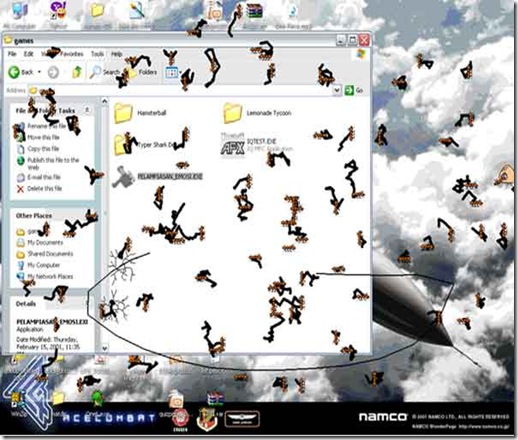
Task: Click the Hamsterball folder name text
Action: (152, 113)
